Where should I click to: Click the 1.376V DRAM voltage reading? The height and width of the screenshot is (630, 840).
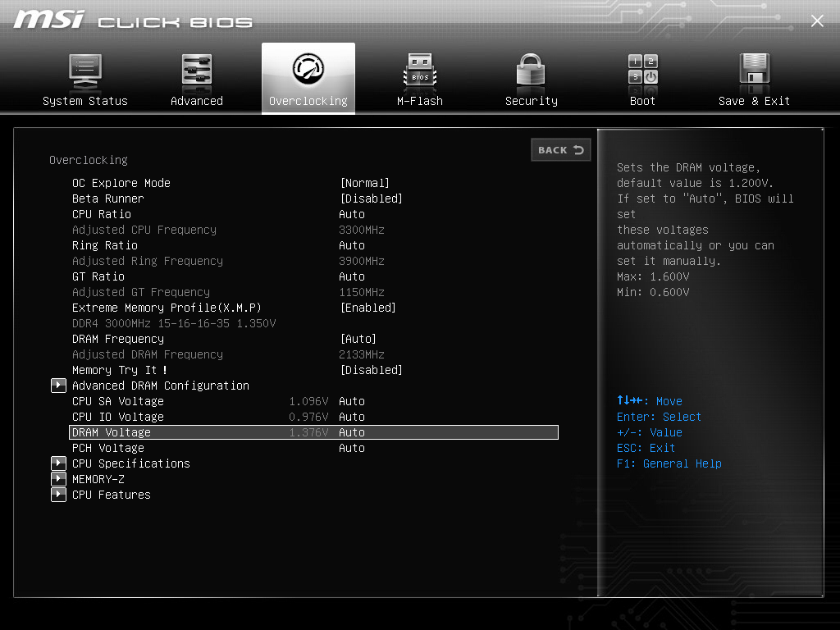pos(308,432)
